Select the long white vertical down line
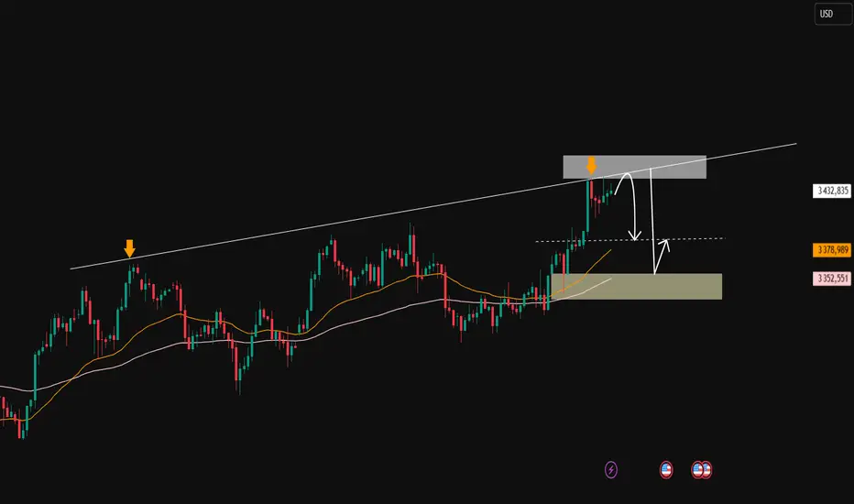854x504 pixels. pos(652,221)
